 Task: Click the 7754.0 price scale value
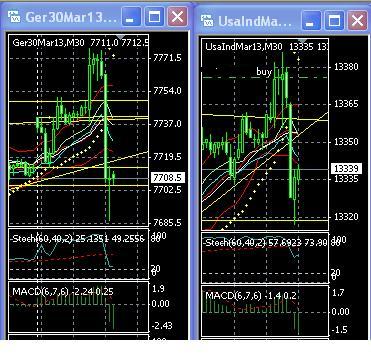167,91
